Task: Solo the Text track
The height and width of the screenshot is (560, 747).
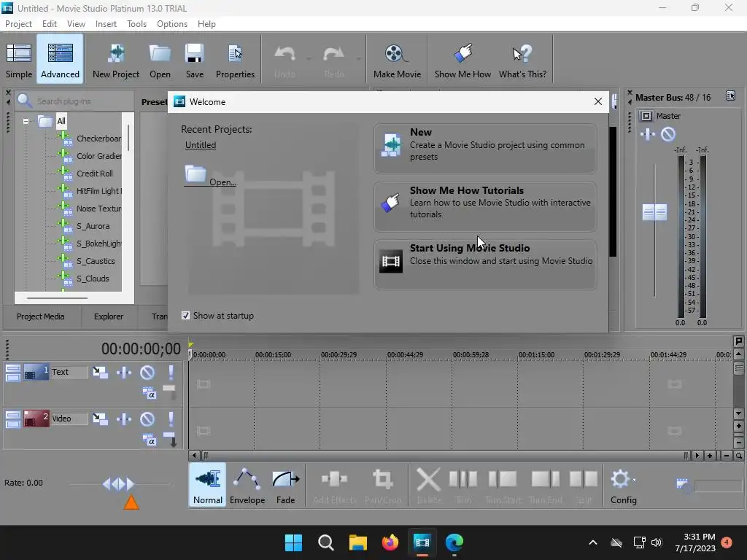Action: point(171,372)
